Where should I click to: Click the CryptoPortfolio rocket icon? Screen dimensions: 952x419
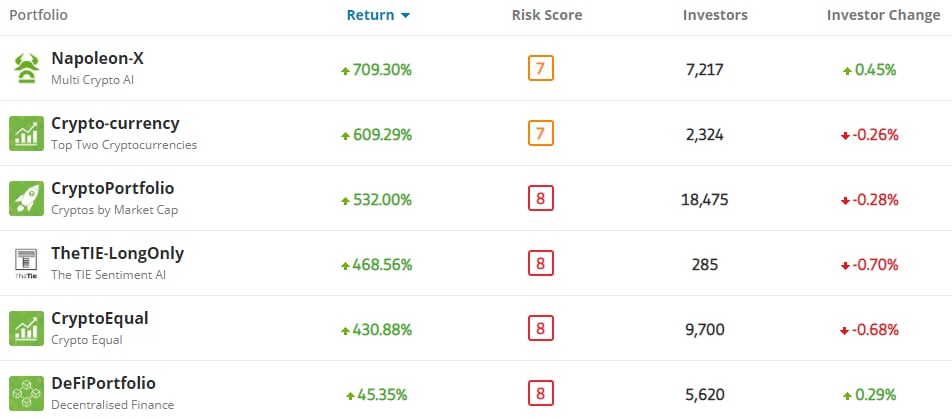pyautogui.click(x=25, y=198)
